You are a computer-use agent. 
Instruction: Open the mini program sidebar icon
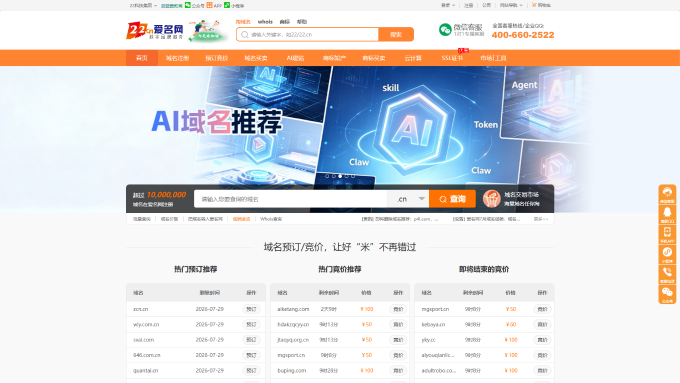667,255
